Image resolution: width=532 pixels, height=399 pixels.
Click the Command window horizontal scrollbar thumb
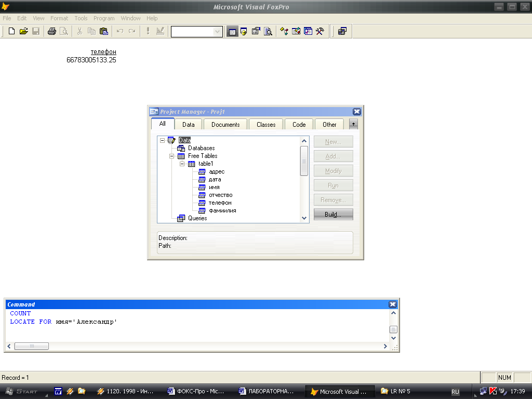[x=32, y=346]
